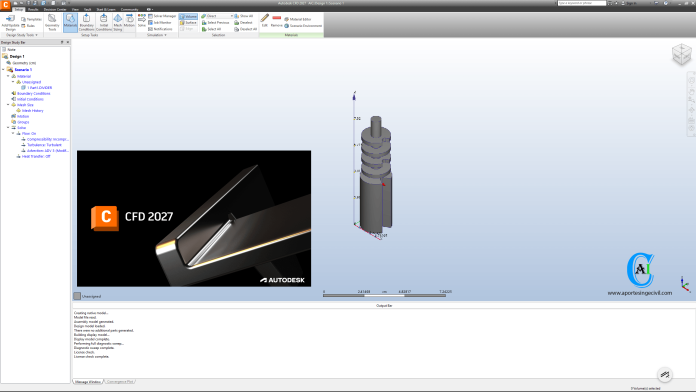Collapse the Unassigned tree node
Image resolution: width=696 pixels, height=392 pixels.
coord(13,82)
